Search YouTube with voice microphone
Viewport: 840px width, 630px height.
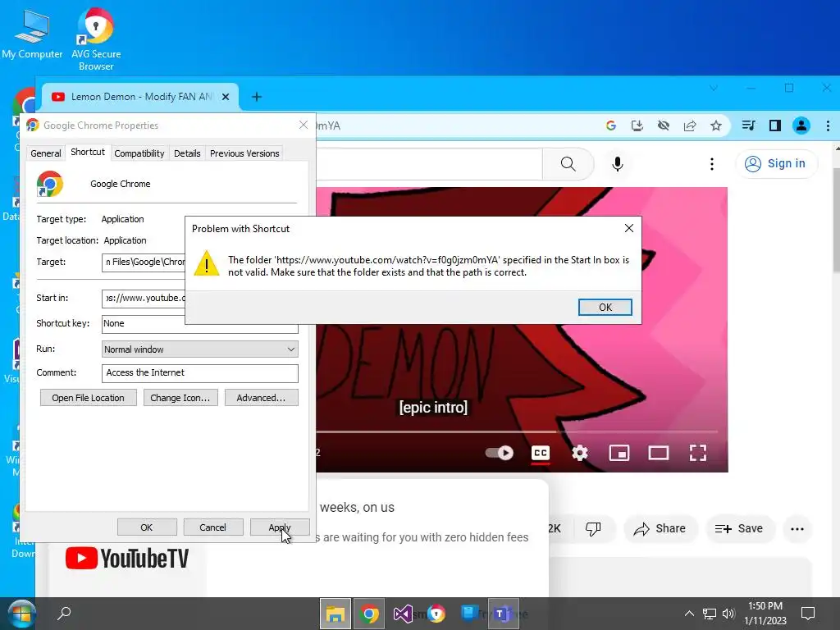pyautogui.click(x=617, y=164)
